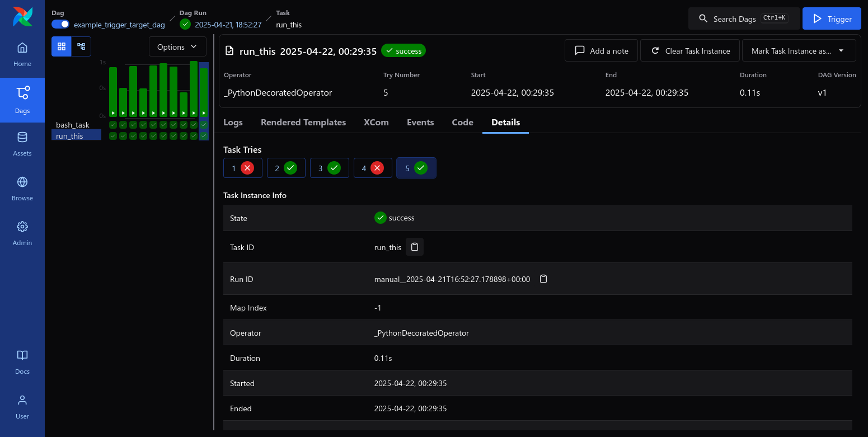Screen dimensions: 868x437
Task: Select task try number 1
Action: pos(243,168)
